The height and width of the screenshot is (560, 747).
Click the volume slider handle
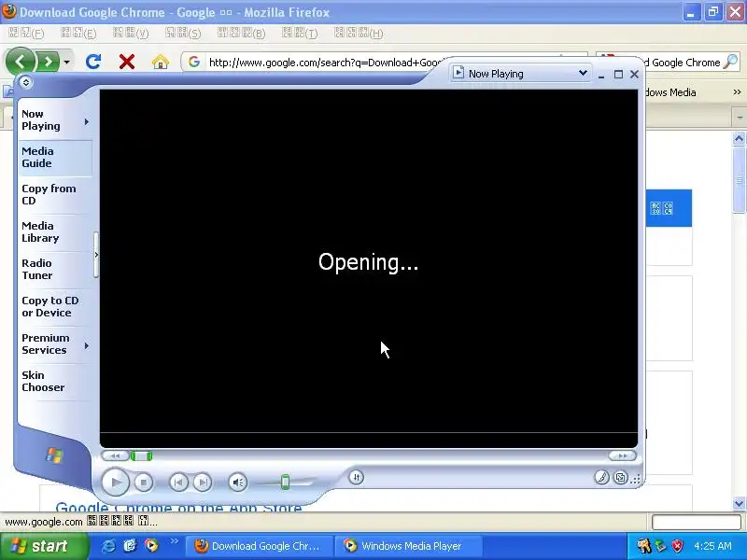click(285, 483)
